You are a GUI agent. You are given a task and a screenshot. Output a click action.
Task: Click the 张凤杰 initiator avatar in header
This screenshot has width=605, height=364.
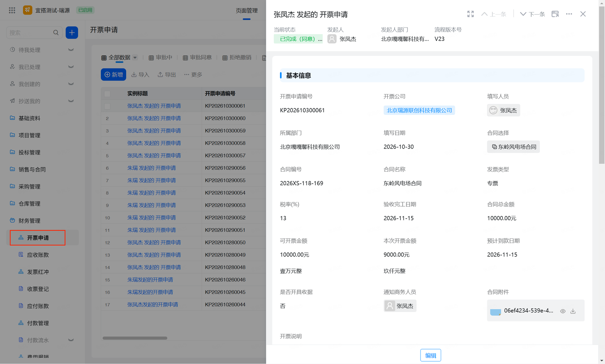point(332,39)
